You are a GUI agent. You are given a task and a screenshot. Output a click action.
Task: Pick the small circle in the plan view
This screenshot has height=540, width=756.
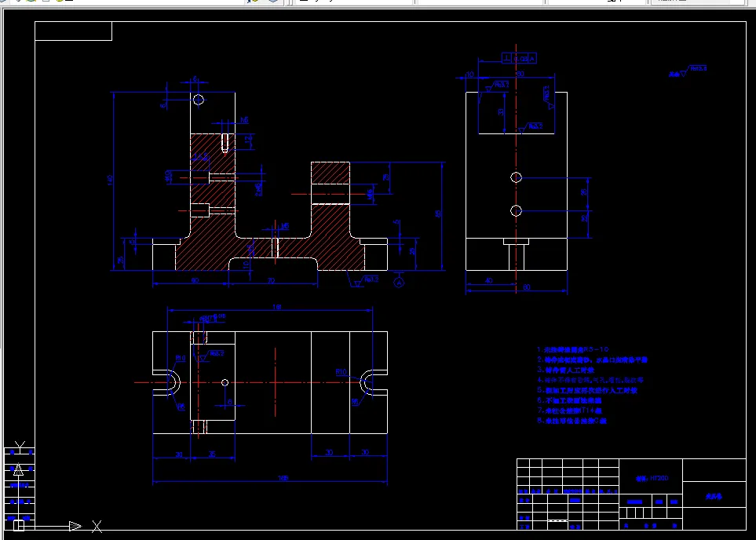coord(225,382)
